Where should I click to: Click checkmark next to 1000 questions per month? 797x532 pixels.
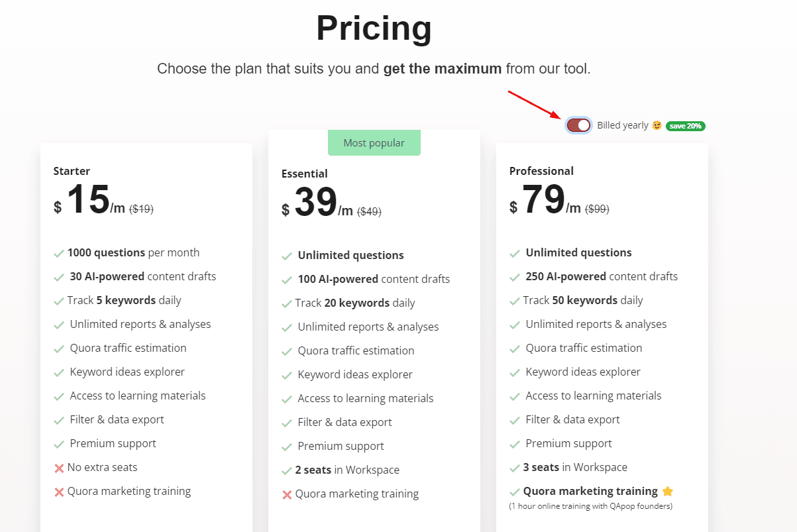59,254
